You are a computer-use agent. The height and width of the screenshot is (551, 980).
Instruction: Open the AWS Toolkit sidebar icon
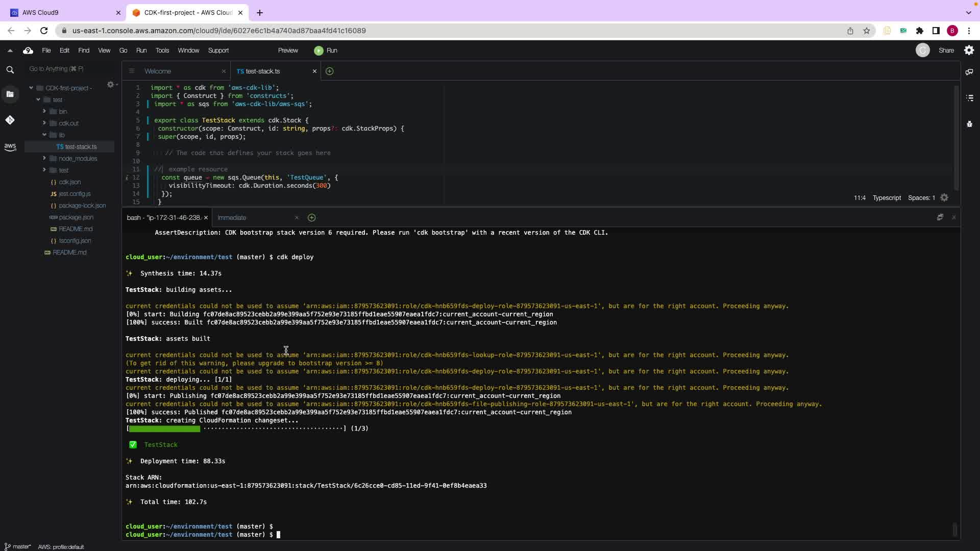10,147
